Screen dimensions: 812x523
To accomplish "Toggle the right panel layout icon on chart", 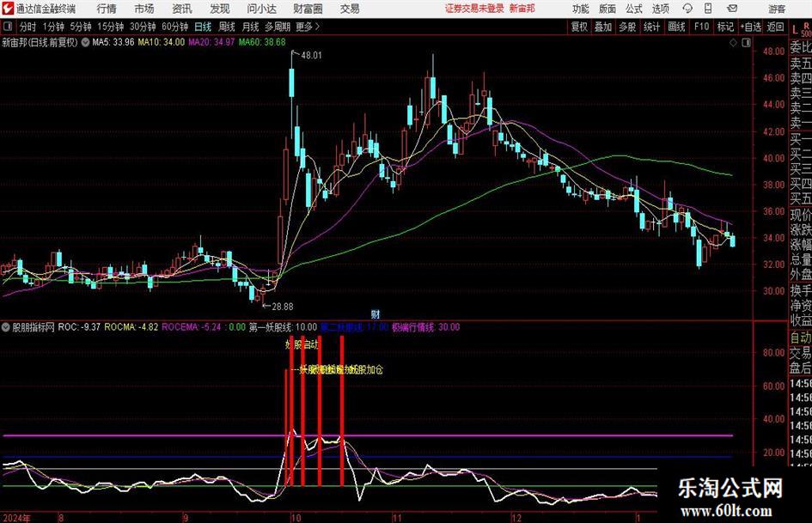I will pos(746,43).
